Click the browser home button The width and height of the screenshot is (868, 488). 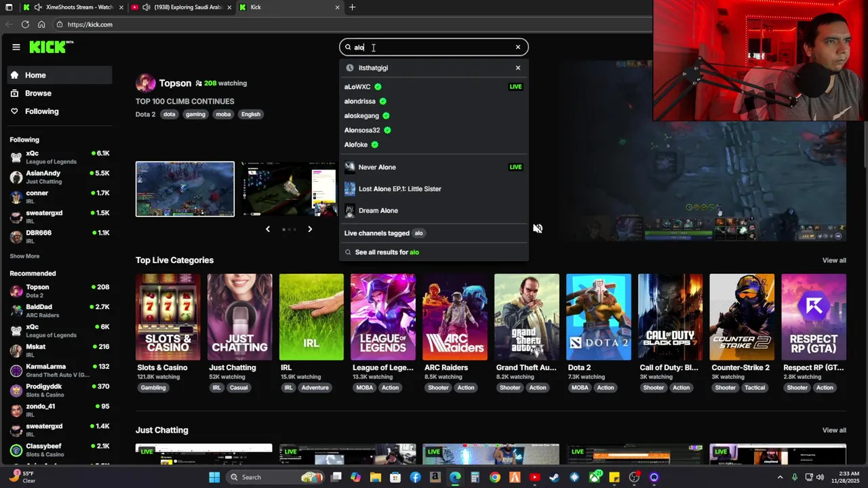coord(41,24)
